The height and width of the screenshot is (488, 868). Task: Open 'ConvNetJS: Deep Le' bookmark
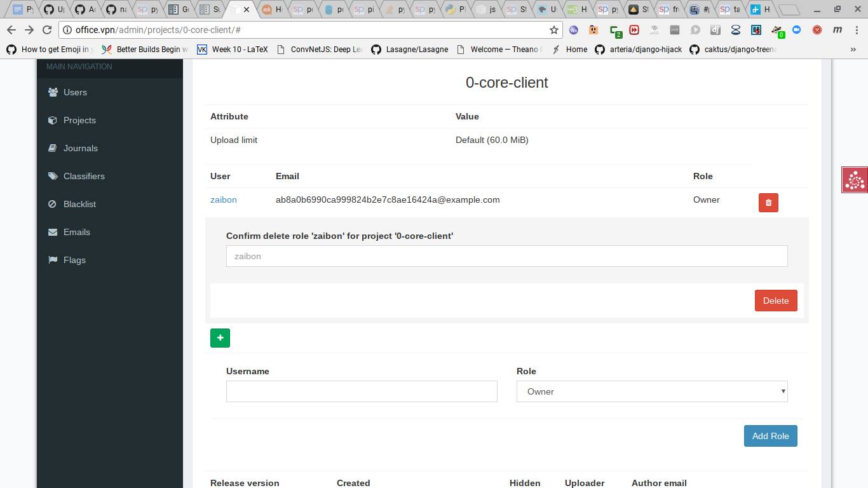pos(321,49)
